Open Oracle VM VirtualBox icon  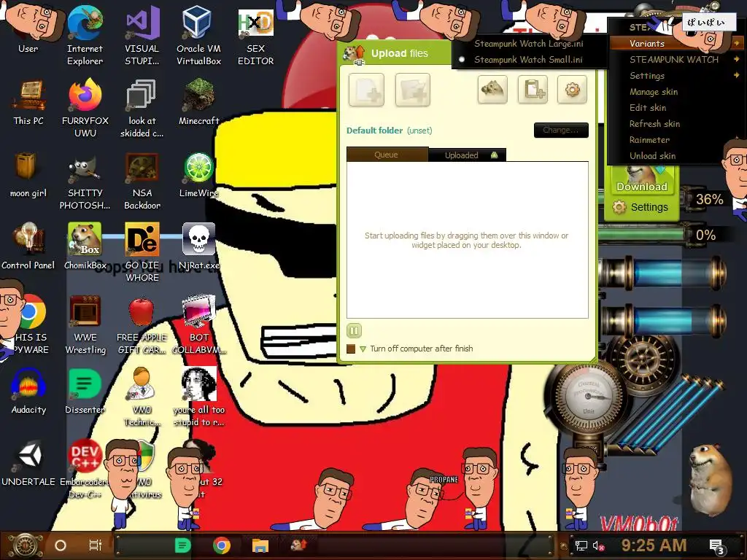[x=198, y=34]
